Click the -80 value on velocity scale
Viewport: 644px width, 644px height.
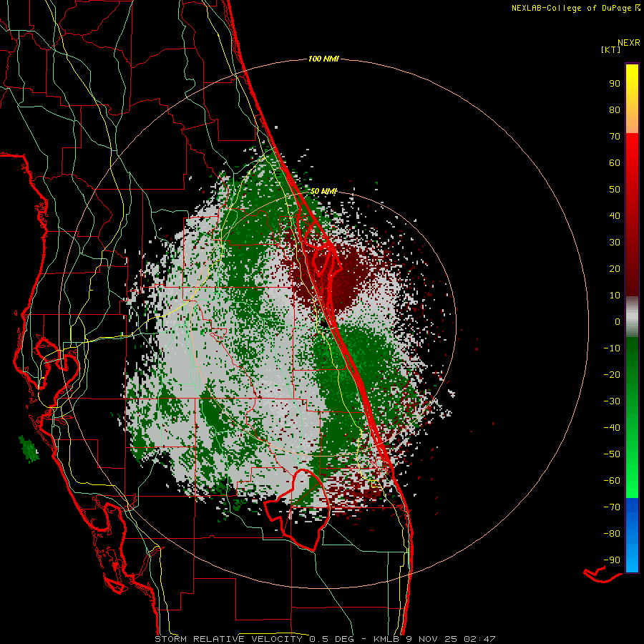612,534
